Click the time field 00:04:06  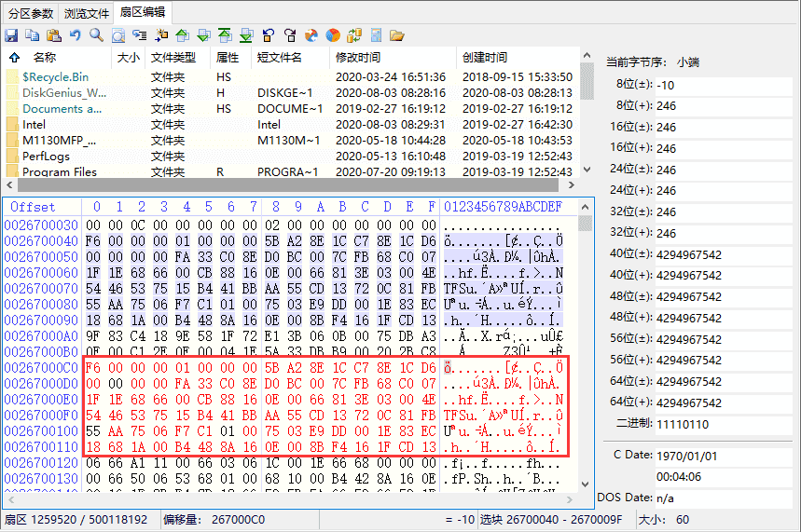click(724, 477)
